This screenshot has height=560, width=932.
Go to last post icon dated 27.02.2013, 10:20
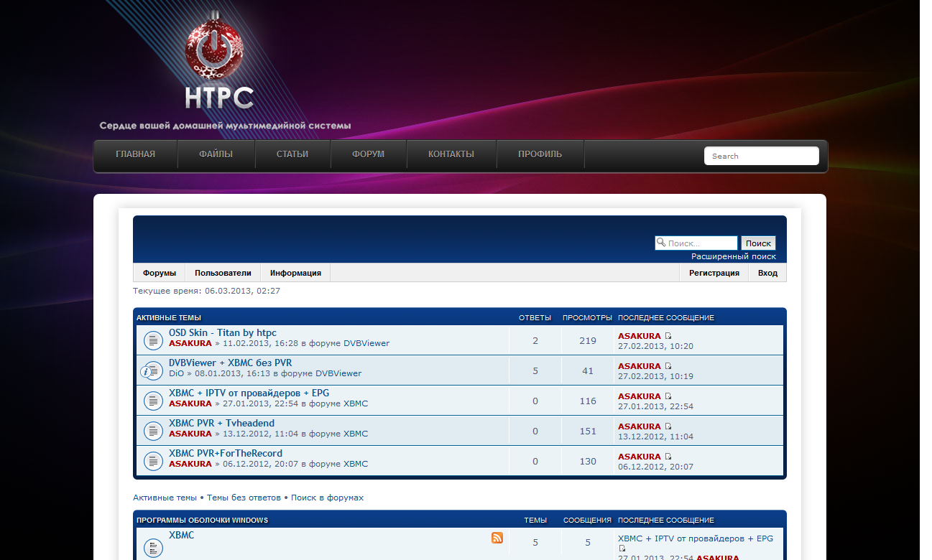tap(668, 336)
